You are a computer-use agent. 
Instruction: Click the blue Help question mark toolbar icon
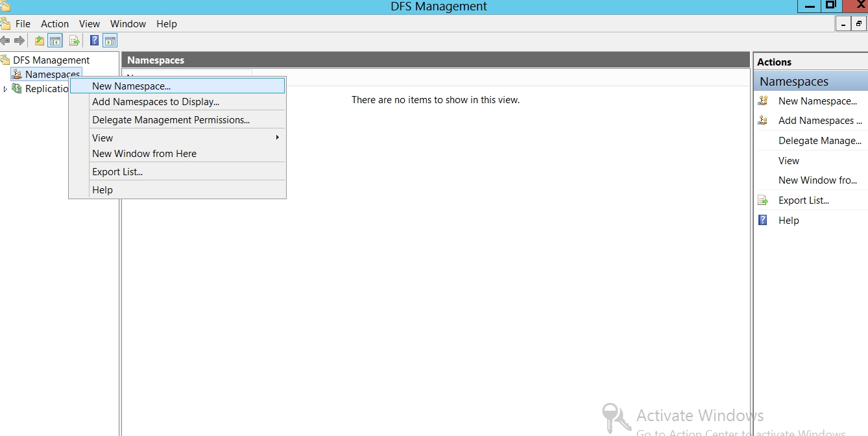(94, 41)
